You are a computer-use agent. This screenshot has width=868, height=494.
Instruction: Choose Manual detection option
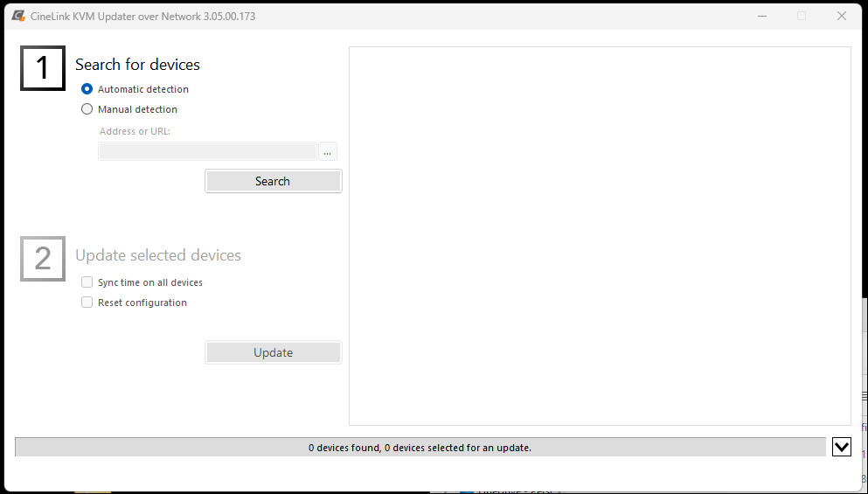87,109
